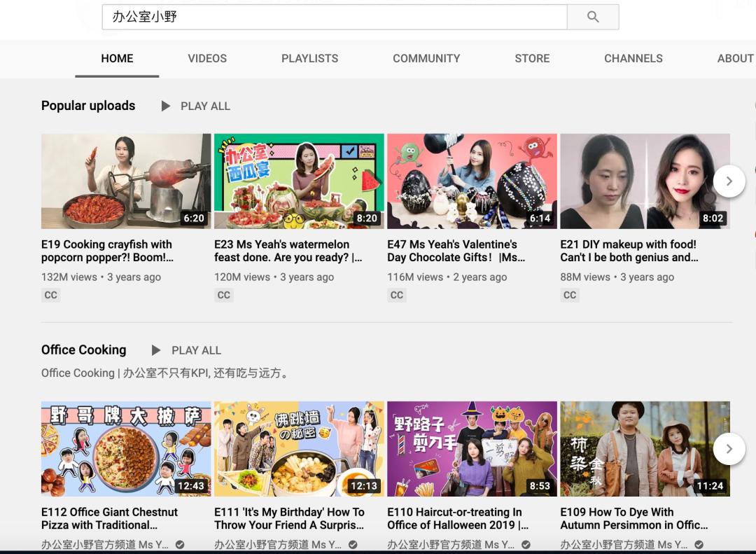
Task: Click CC badge under DIY makeup video
Action: point(570,295)
